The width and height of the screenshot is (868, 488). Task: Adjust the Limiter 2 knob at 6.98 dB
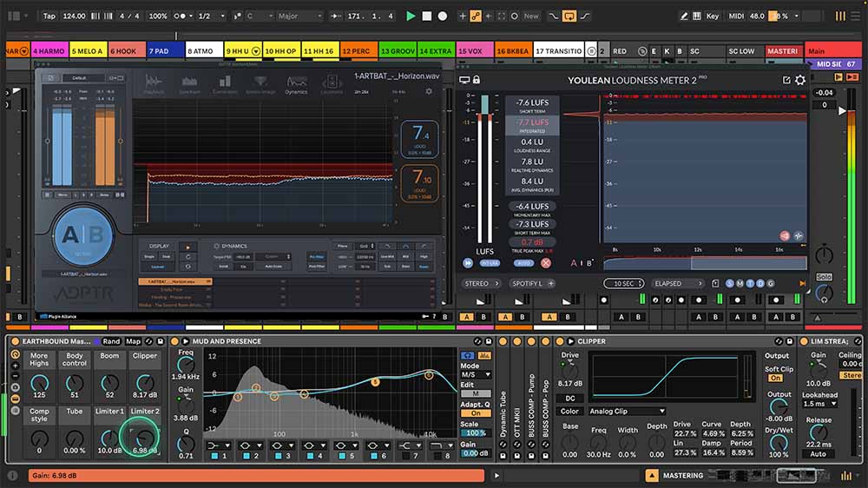[x=144, y=439]
